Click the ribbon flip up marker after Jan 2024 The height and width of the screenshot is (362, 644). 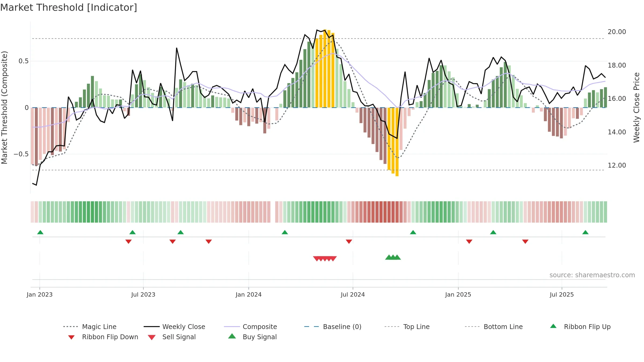(x=285, y=232)
